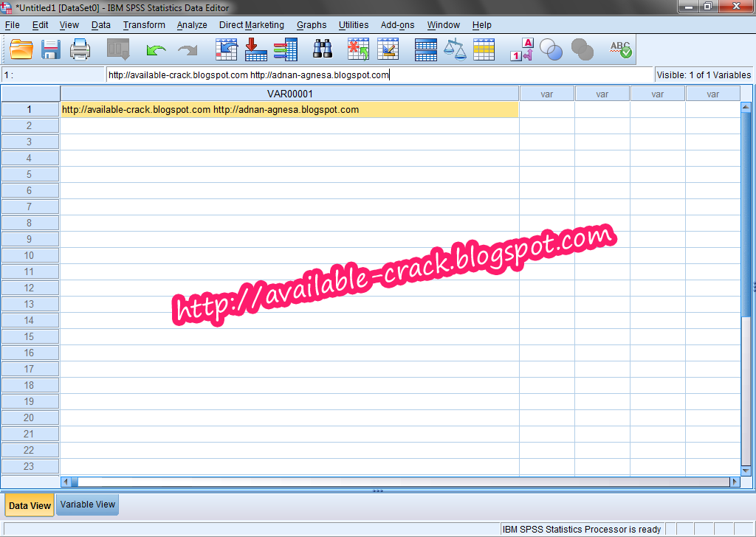The height and width of the screenshot is (537, 756).
Task: Select row 1 header
Action: coord(30,109)
